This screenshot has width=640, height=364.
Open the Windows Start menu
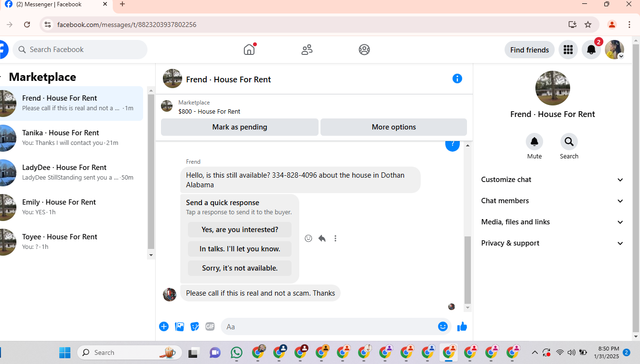[x=65, y=352]
